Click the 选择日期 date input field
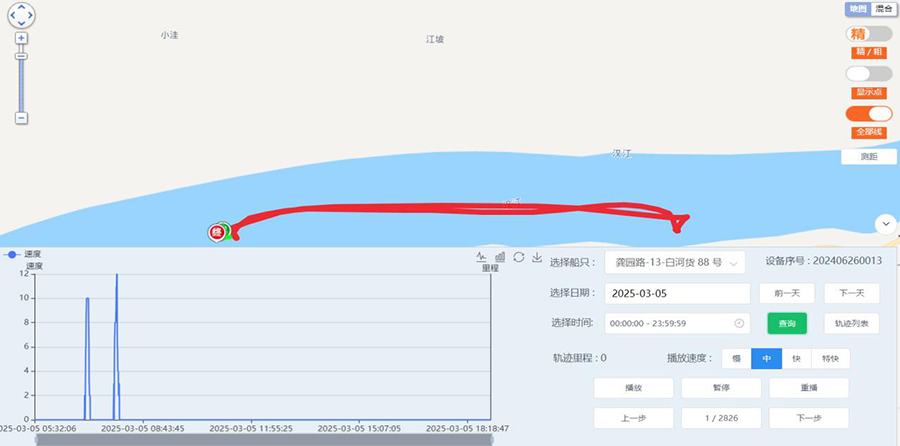 [677, 294]
